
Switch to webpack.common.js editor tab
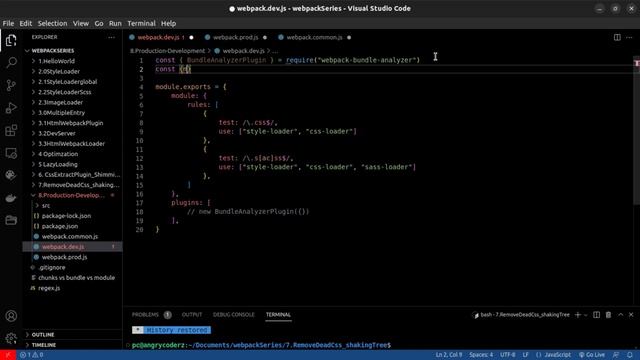point(314,37)
